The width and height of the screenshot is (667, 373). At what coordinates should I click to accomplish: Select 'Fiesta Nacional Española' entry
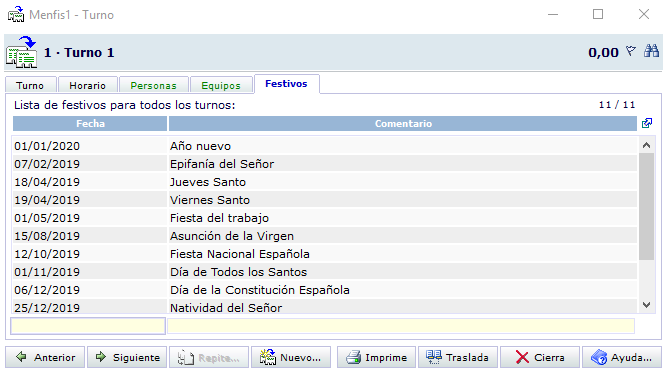pos(240,254)
